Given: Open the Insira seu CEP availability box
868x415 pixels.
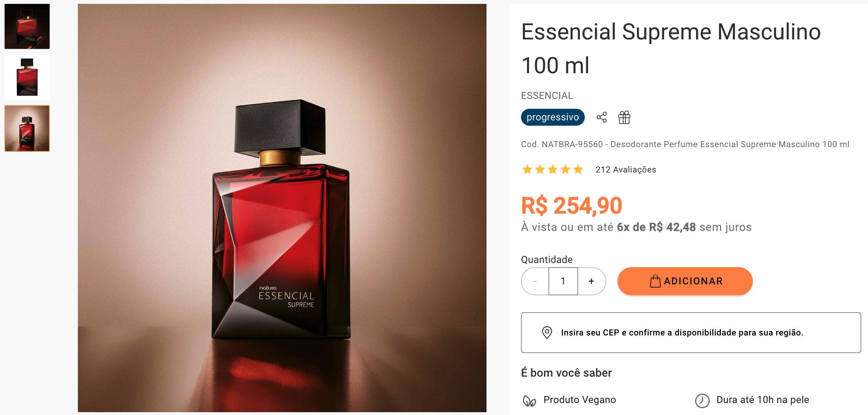Looking at the screenshot, I should [691, 332].
